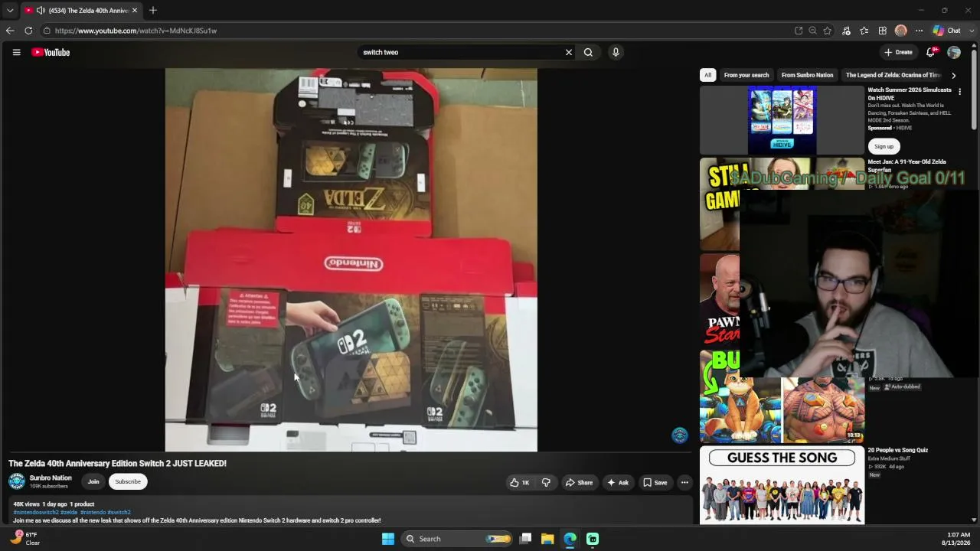Go back with the browser back arrow
The image size is (980, 551).
pyautogui.click(x=10, y=31)
